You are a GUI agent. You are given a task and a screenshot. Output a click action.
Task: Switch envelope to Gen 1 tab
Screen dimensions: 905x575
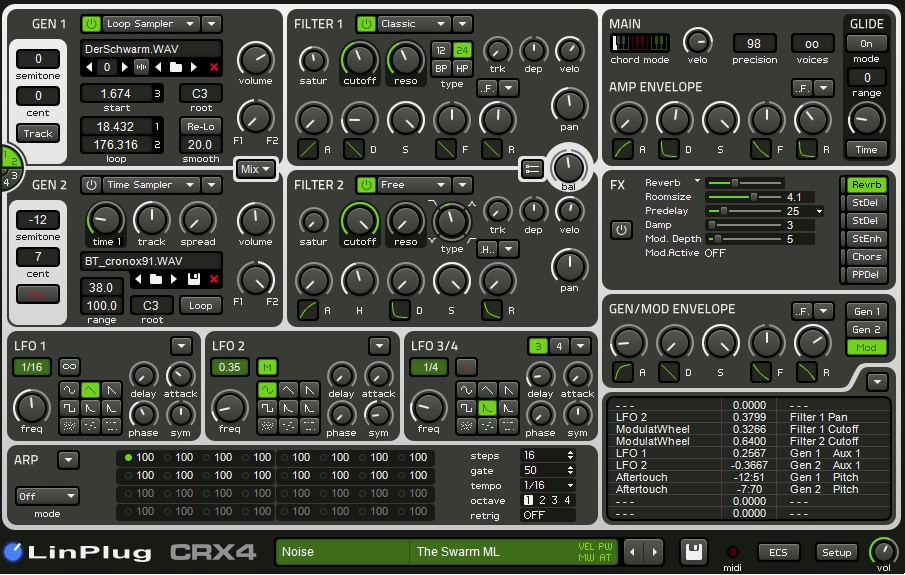click(866, 311)
